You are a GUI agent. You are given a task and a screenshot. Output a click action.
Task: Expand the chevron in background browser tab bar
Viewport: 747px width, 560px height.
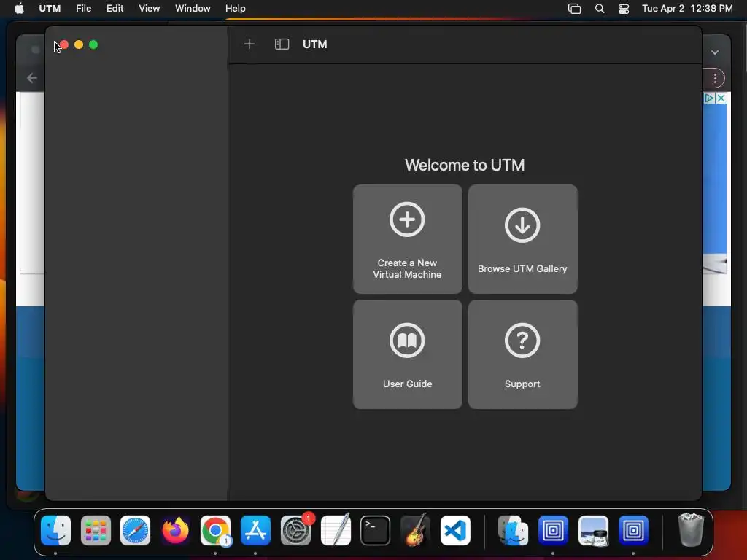[715, 52]
